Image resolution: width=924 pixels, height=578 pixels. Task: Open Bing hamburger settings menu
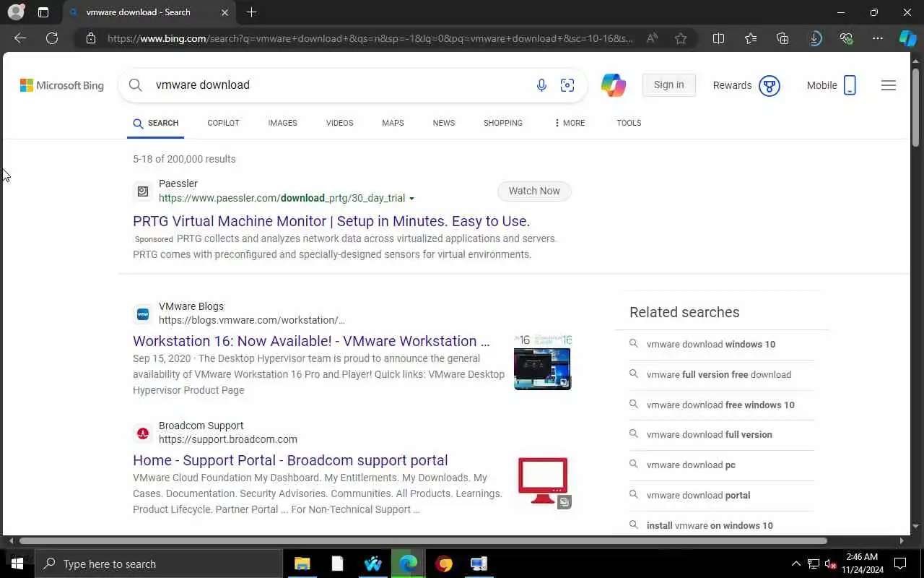[x=889, y=85]
